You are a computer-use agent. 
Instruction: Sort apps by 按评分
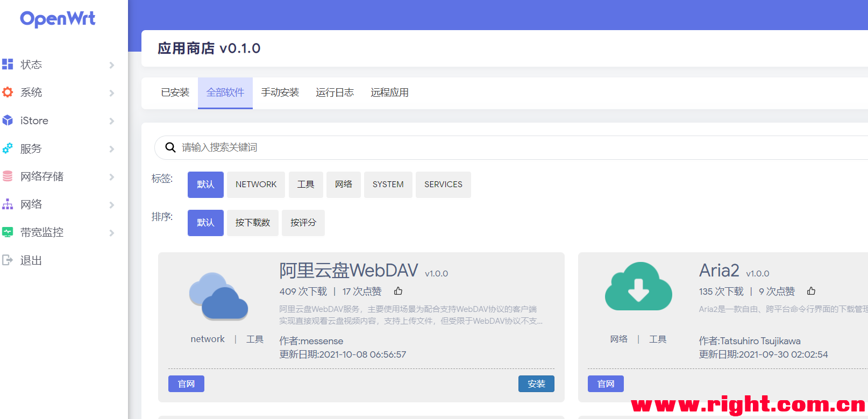303,223
